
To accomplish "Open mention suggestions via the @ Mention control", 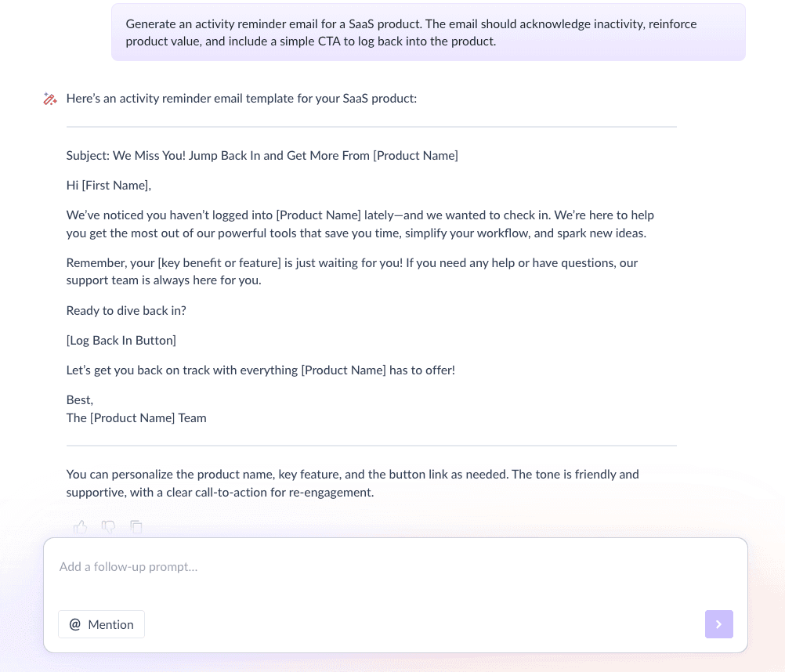I will point(101,624).
